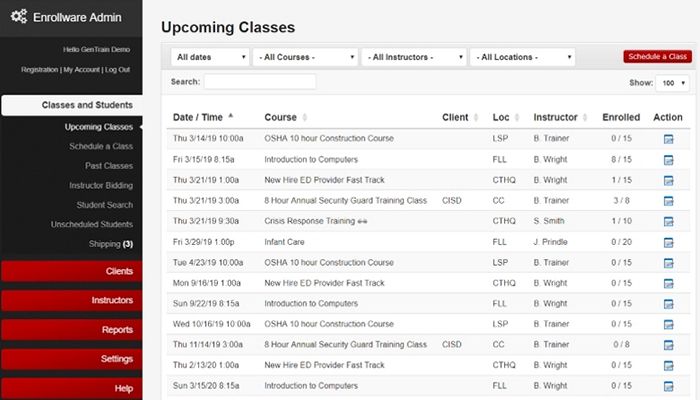Open action icon for Infant Care class
The height and width of the screenshot is (400, 700).
pos(668,242)
